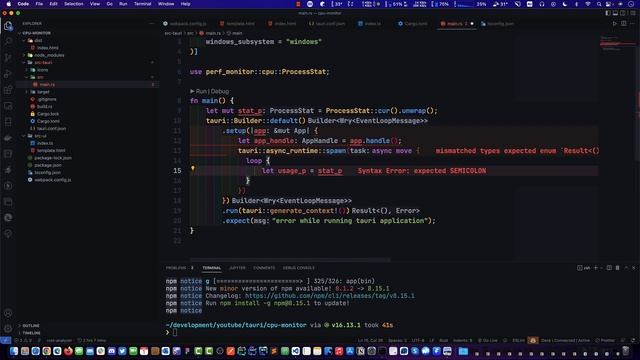Switch to the tsconfig.json tab
The height and width of the screenshot is (360, 640).
497,24
